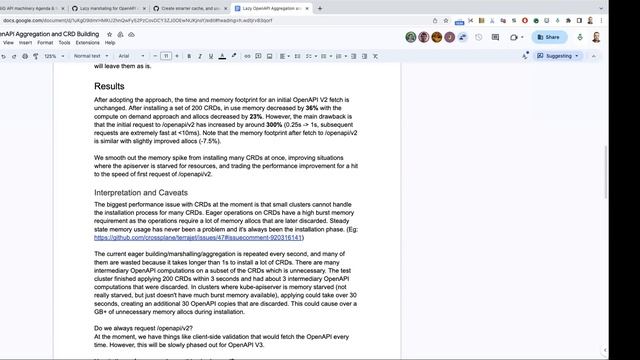Open the View menu
This screenshot has height=360, width=640.
[x=8, y=42]
